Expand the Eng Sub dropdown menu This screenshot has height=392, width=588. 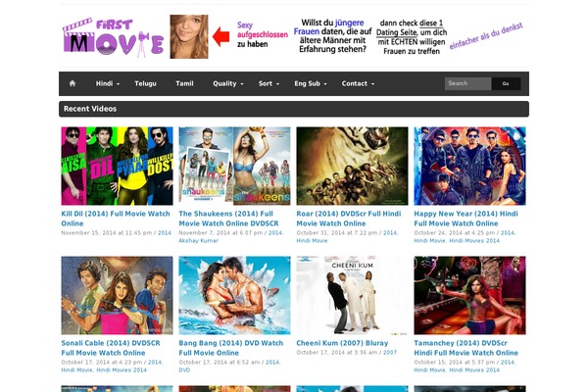[x=311, y=83]
